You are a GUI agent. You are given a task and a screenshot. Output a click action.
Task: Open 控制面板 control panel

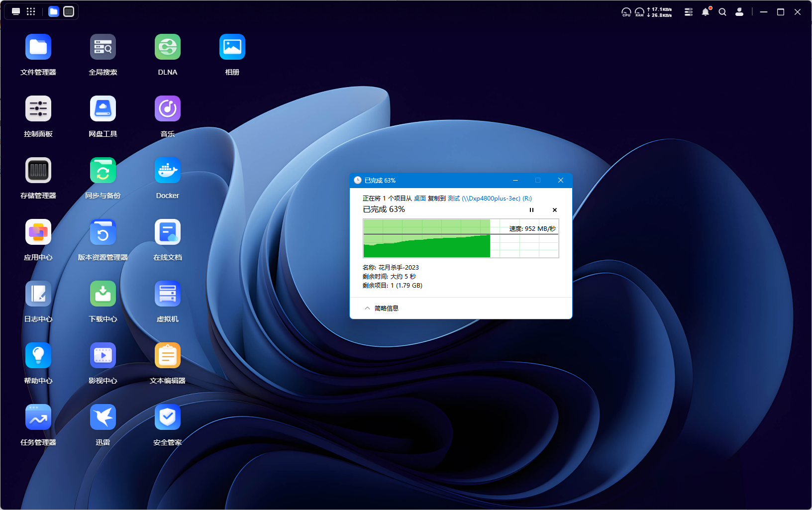38,108
